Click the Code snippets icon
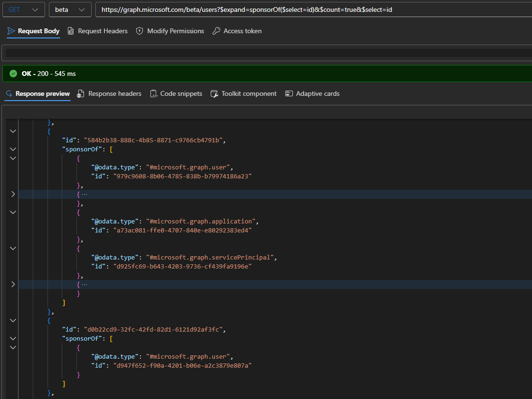The width and height of the screenshot is (532, 399). [x=154, y=93]
